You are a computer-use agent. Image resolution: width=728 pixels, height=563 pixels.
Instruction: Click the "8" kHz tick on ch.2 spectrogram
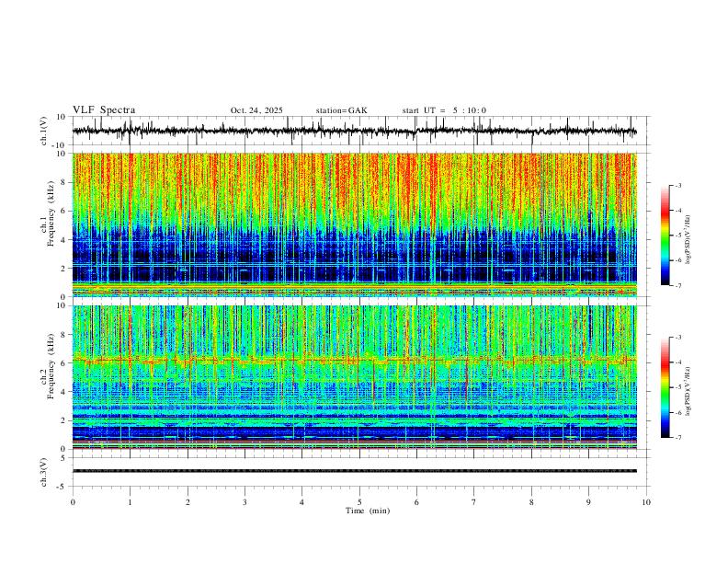click(x=63, y=335)
